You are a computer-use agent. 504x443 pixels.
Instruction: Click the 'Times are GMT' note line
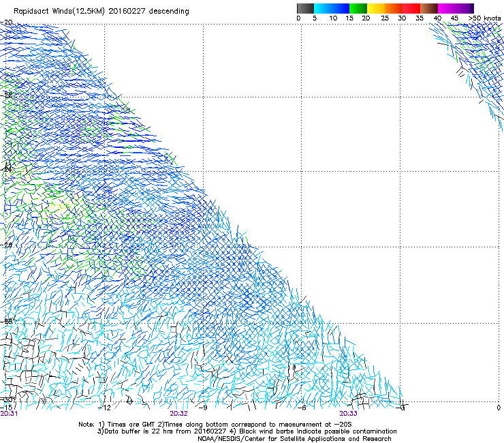coord(215,425)
